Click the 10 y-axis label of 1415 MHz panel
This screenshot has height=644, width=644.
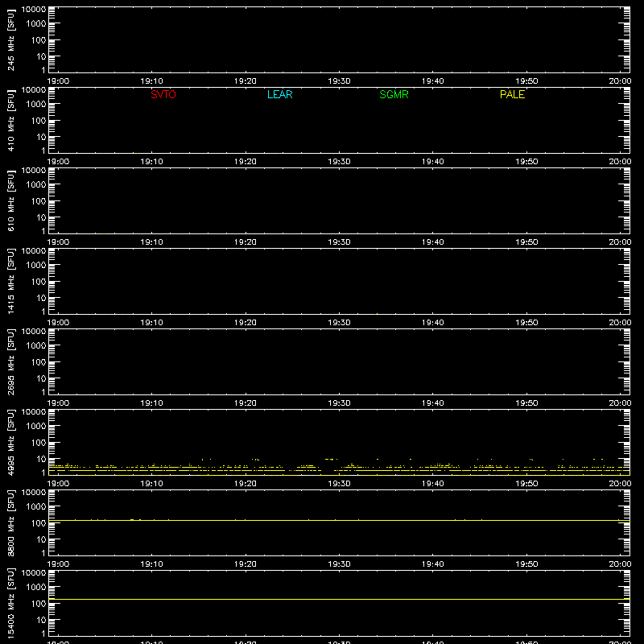[41, 298]
